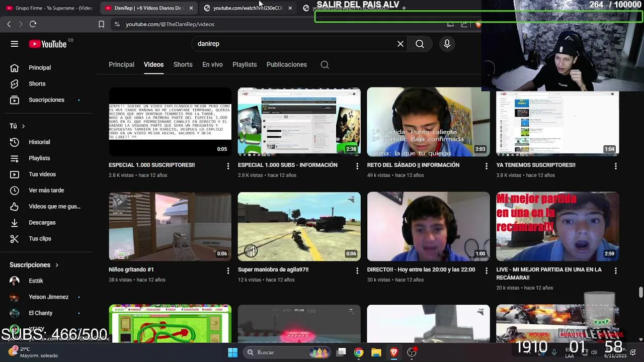Viewport: 644px width, 362px height.
Task: Expand the Tú section
Action: (x=17, y=126)
